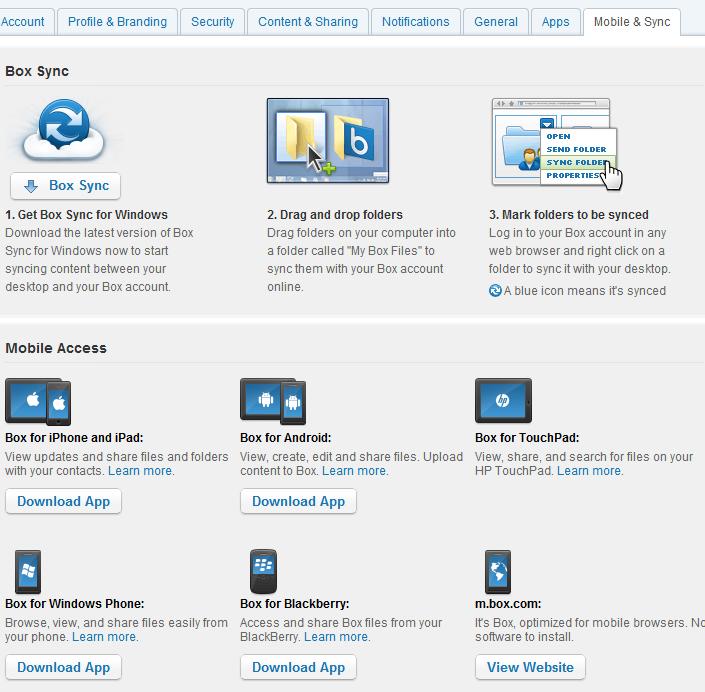Click the Box Sync download button
This screenshot has width=705, height=692.
tap(65, 186)
